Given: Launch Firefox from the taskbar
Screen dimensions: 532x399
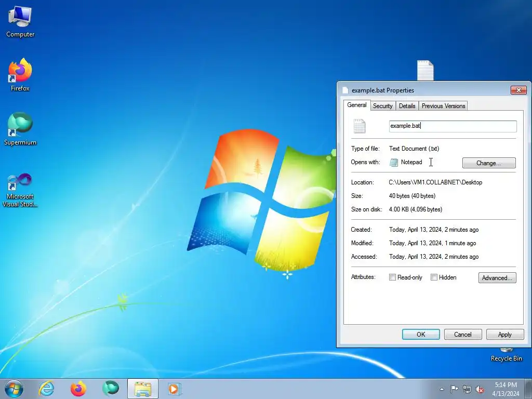Looking at the screenshot, I should (x=78, y=389).
